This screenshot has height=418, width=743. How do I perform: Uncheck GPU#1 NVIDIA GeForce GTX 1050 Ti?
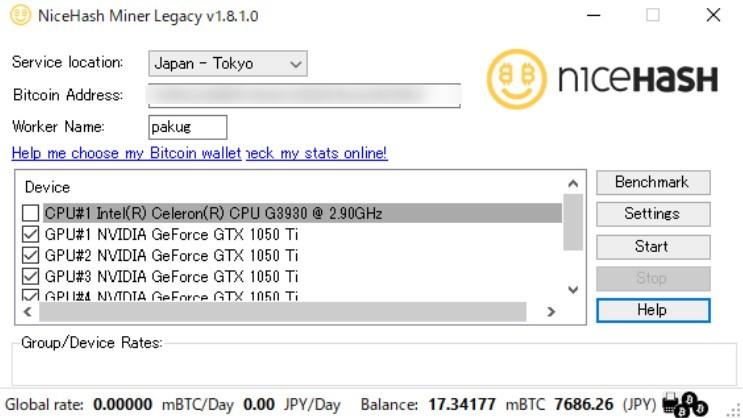point(30,234)
